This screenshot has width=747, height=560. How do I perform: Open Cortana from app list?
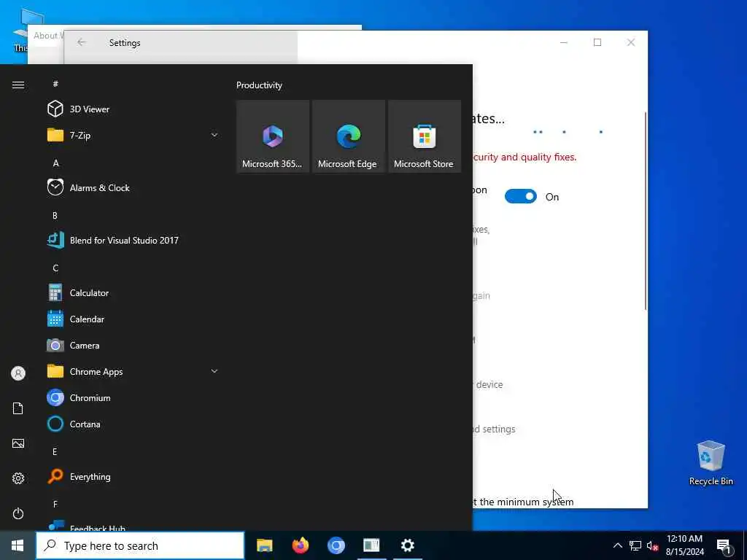click(133, 424)
